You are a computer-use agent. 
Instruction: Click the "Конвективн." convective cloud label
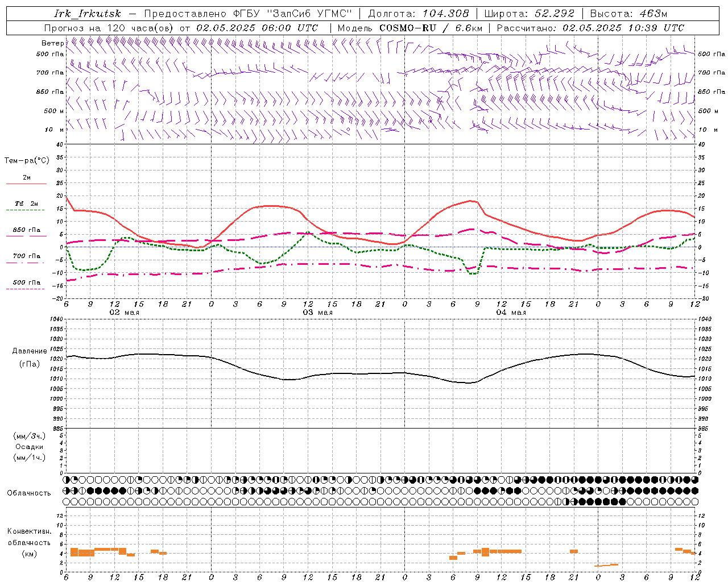29,531
